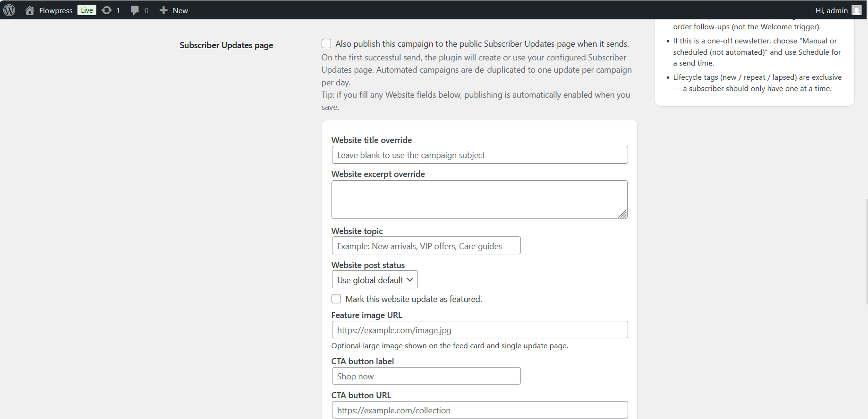Click the Website topic label

[x=357, y=231]
